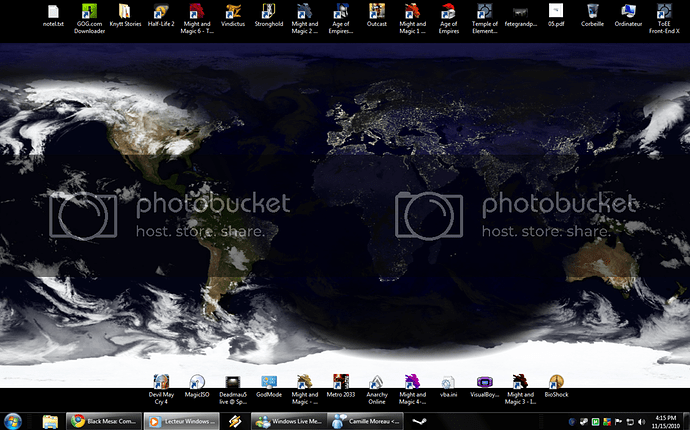Screen dimensions: 690x430
Task: Open the 05.pdf document
Action: [556, 12]
